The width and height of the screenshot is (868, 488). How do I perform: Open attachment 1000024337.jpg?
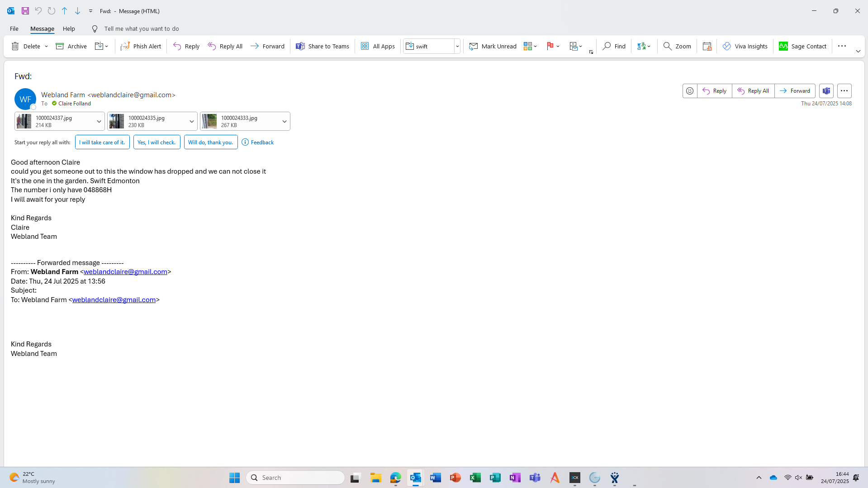[54, 121]
